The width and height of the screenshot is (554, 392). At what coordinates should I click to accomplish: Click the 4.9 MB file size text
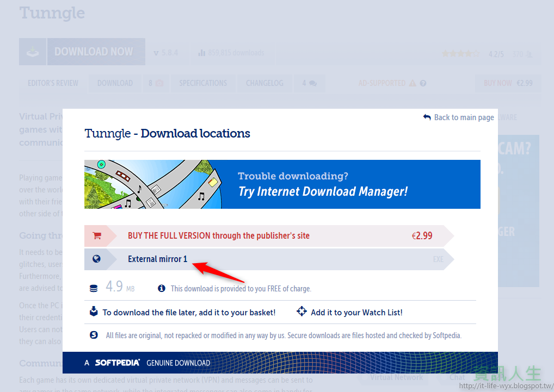click(x=120, y=287)
